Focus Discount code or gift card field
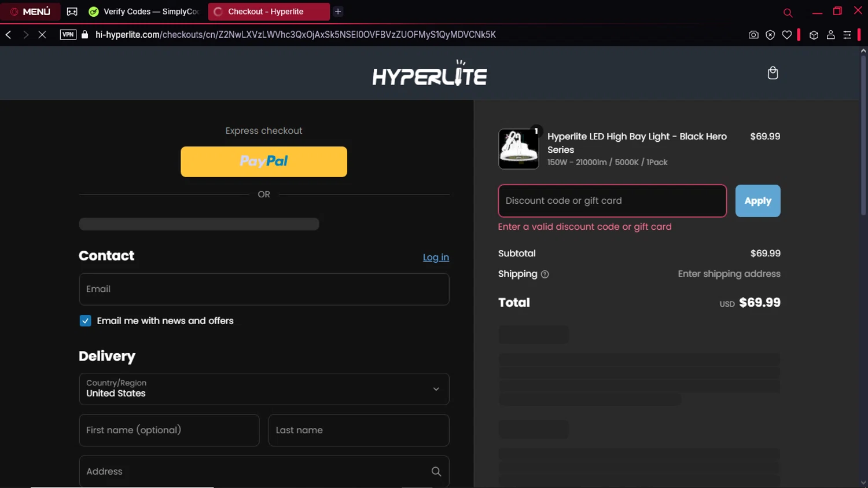The height and width of the screenshot is (488, 868). [612, 201]
